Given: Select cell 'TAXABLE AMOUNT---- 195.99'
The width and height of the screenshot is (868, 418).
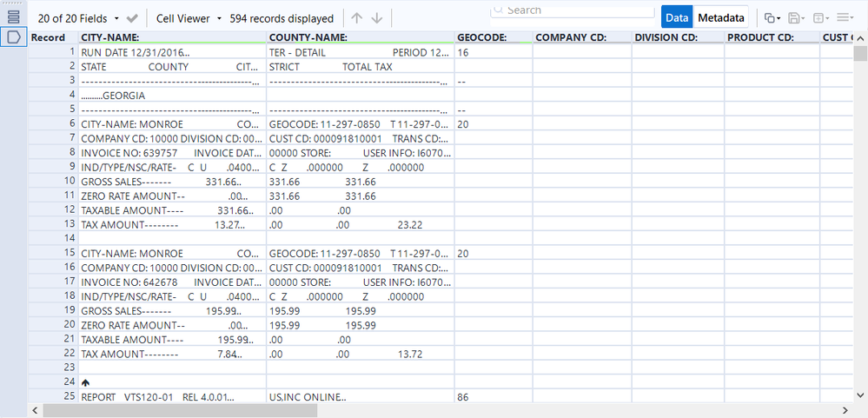Looking at the screenshot, I should tap(173, 341).
